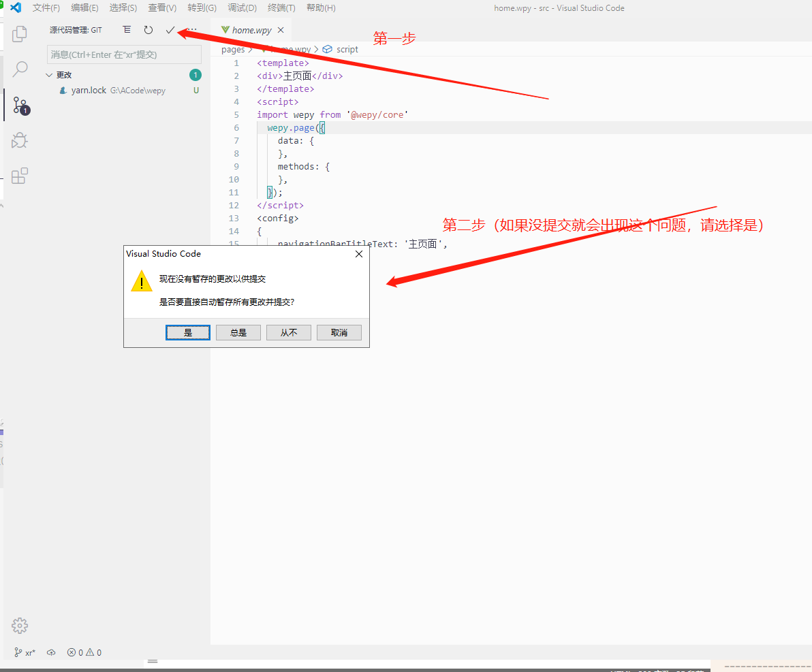Screen dimensions: 812x672
Task: Close the Visual Studio Code dialog
Action: pos(359,254)
